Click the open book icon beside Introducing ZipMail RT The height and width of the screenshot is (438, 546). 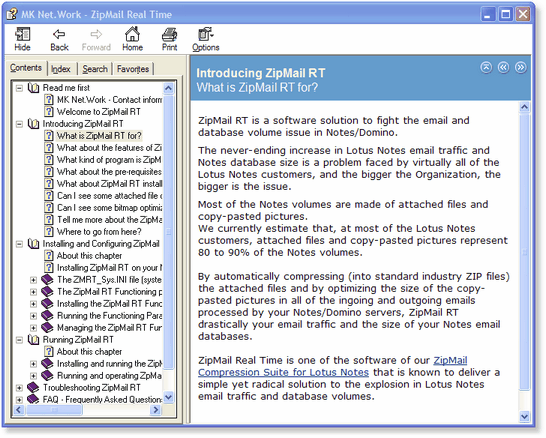(x=33, y=124)
